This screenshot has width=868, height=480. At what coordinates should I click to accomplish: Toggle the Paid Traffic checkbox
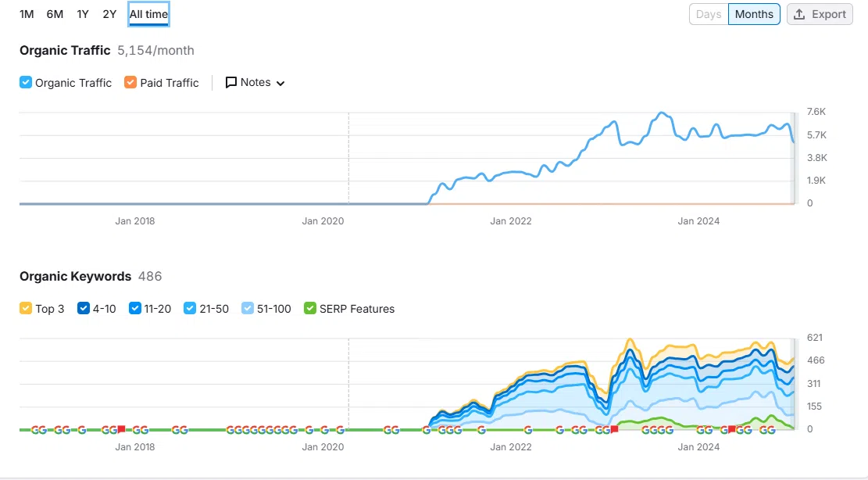[x=130, y=83]
